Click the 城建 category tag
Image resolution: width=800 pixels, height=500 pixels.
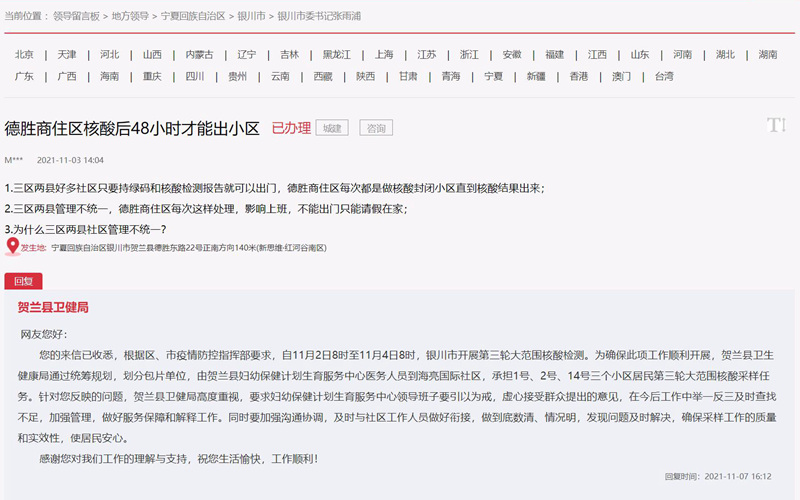pos(332,128)
